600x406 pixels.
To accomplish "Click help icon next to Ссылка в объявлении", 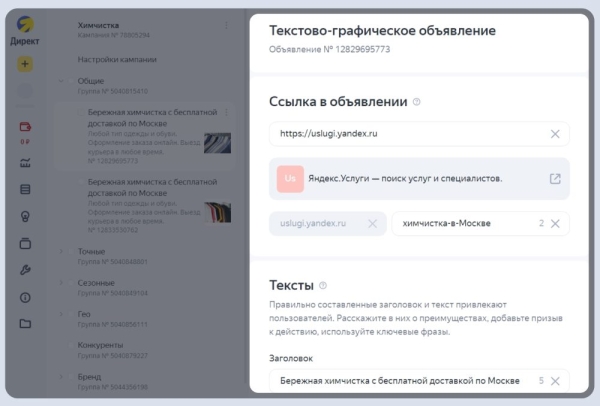I will point(416,102).
